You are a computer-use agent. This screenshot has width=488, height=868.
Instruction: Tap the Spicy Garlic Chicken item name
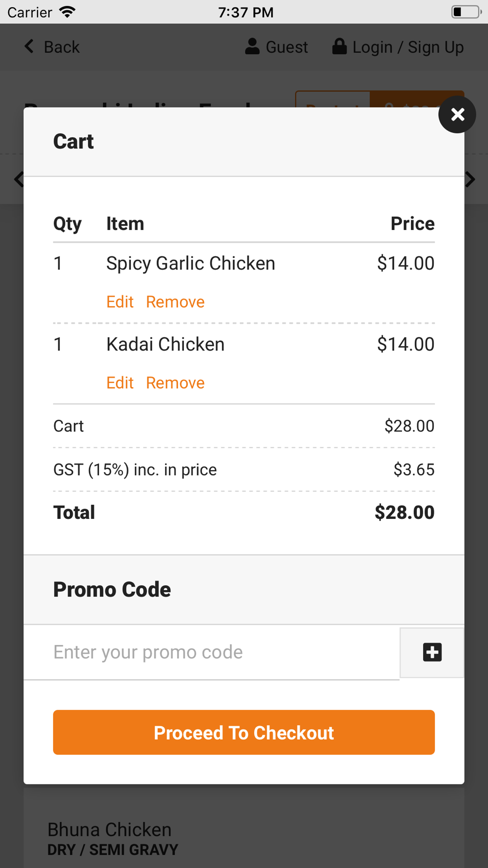[x=190, y=264]
